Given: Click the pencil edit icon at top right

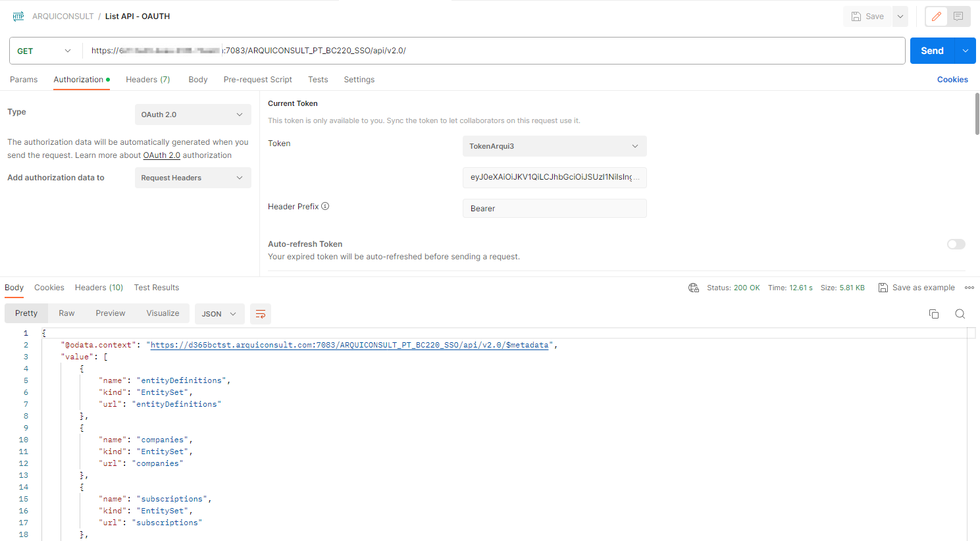Looking at the screenshot, I should pyautogui.click(x=936, y=16).
